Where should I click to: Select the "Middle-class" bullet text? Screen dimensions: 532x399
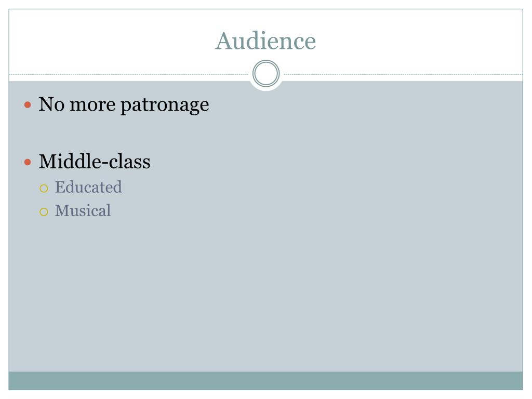(x=95, y=162)
